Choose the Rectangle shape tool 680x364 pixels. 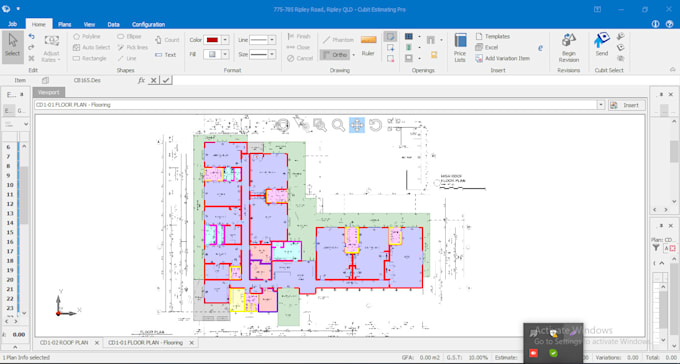click(x=90, y=58)
